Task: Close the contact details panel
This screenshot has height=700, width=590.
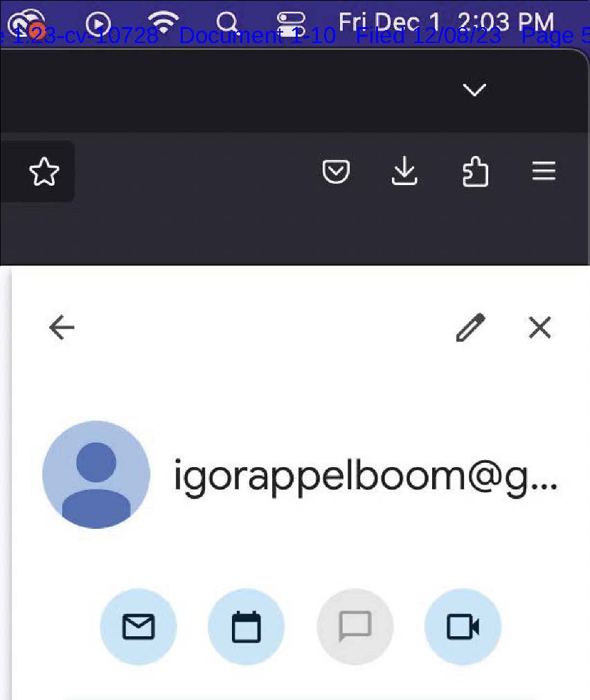Action: point(539,327)
